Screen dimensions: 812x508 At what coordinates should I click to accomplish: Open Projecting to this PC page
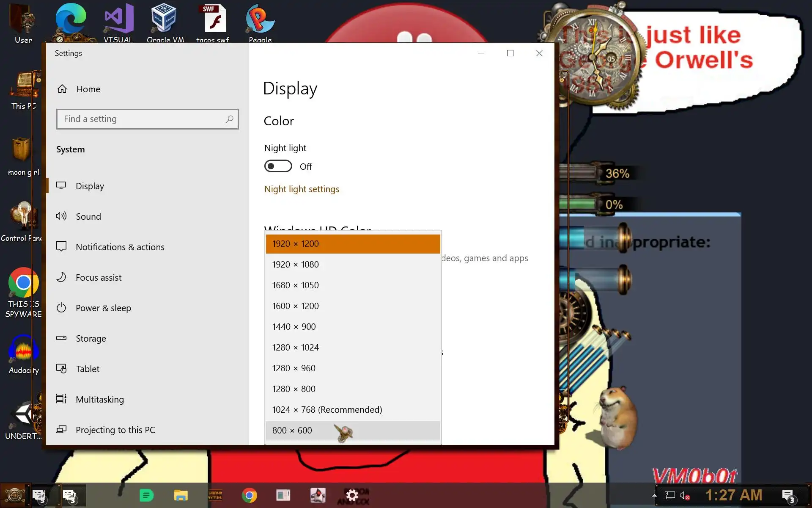[115, 430]
